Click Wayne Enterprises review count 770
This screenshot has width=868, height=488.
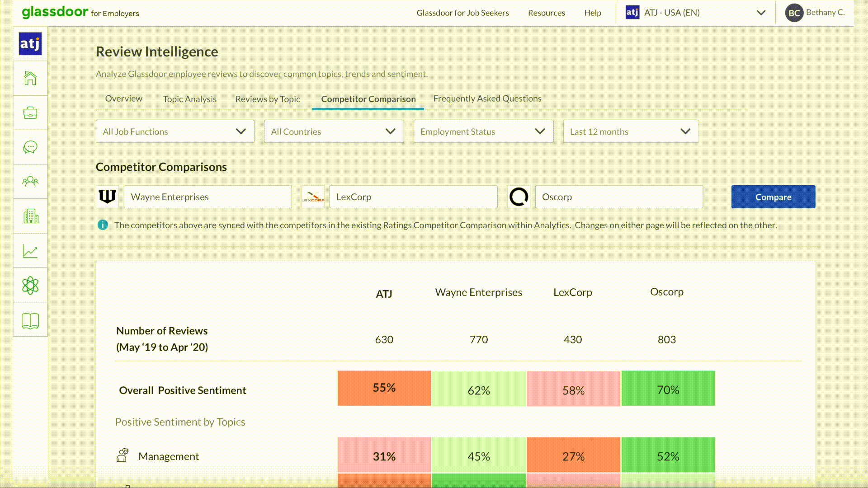pos(479,339)
